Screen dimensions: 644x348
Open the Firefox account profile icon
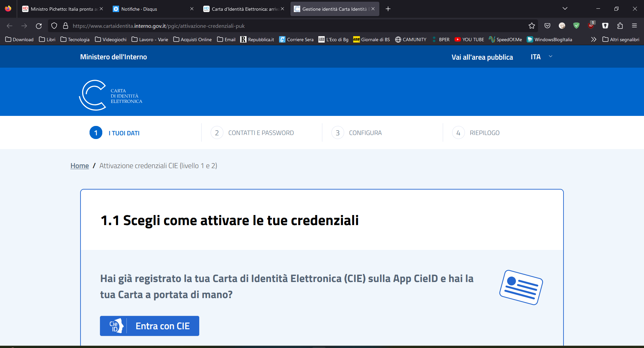pyautogui.click(x=562, y=26)
